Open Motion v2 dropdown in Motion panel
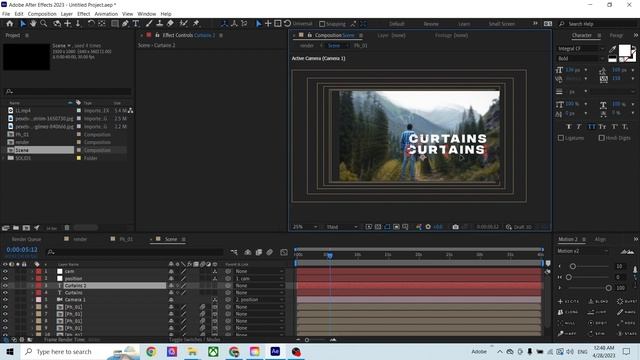Screen dimensions: 640x360 pyautogui.click(x=583, y=251)
